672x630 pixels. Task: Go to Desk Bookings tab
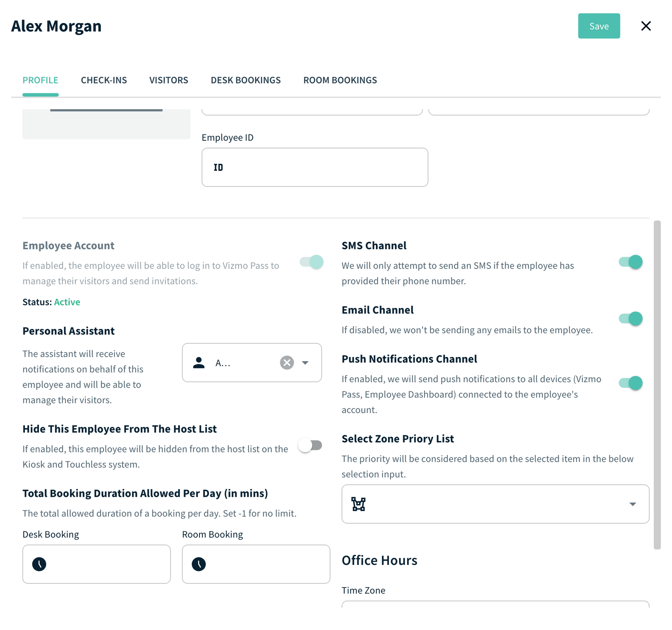246,80
